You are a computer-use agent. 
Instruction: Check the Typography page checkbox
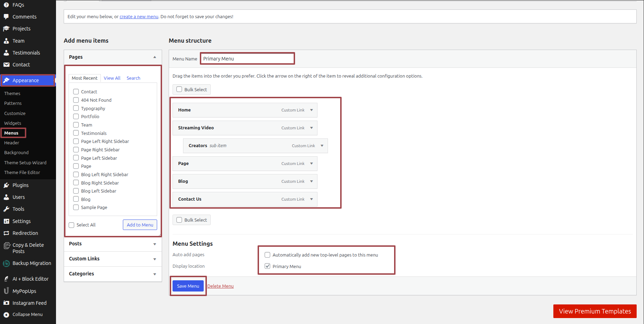(x=76, y=108)
